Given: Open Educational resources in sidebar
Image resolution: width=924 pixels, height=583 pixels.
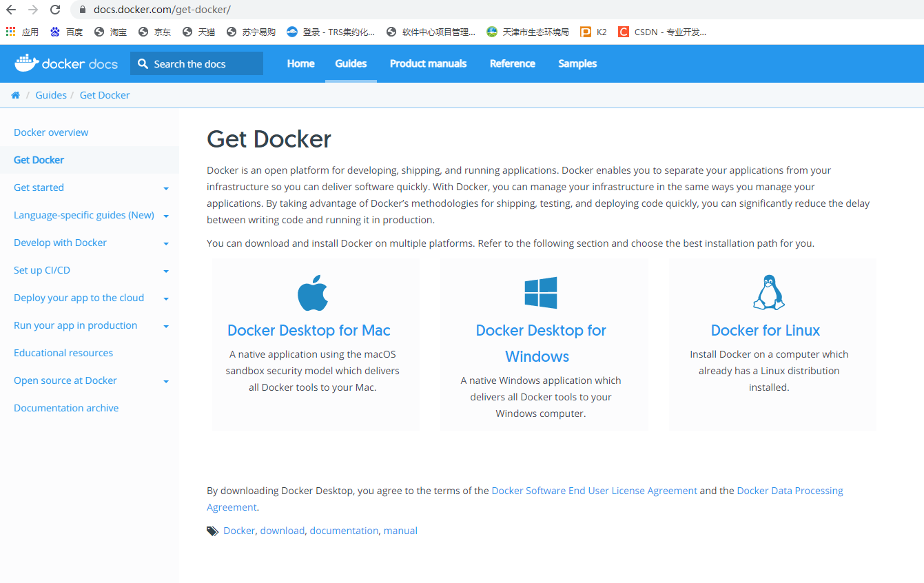Looking at the screenshot, I should pos(63,353).
